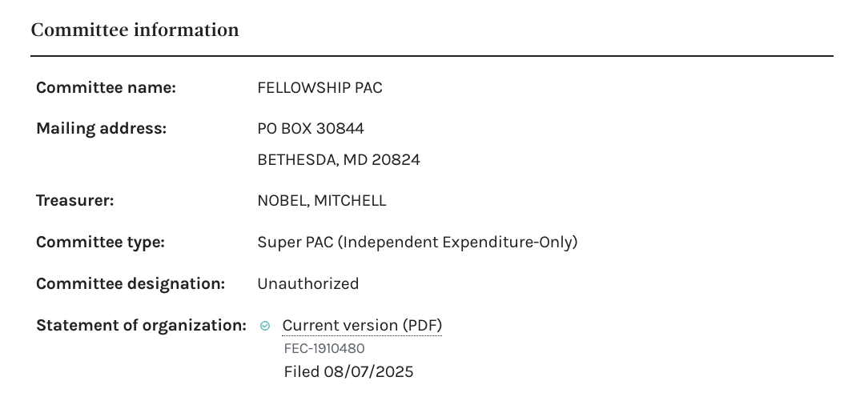
Task: Select the Filed 08/07/2025 date text
Action: coord(348,372)
